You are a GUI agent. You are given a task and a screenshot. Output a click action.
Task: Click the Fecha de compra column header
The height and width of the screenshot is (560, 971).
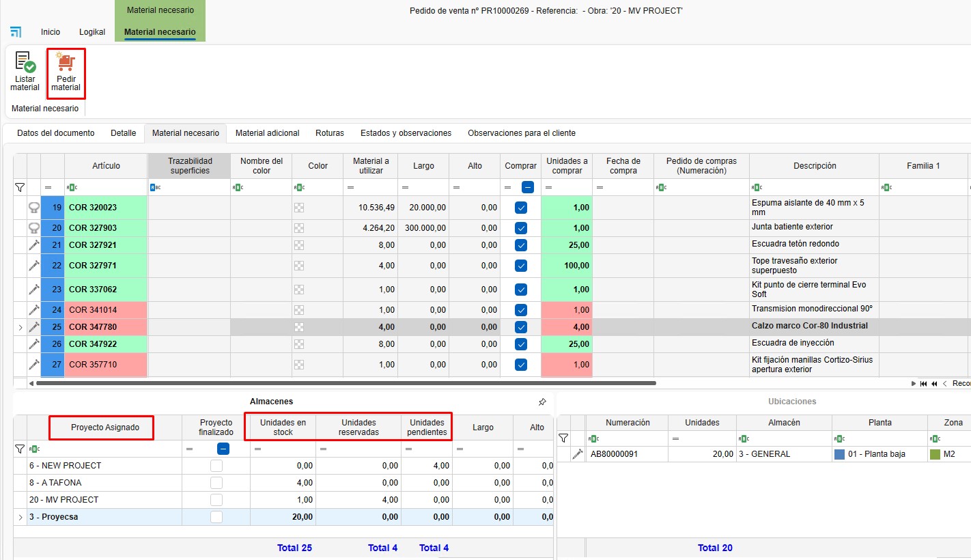[x=623, y=166]
